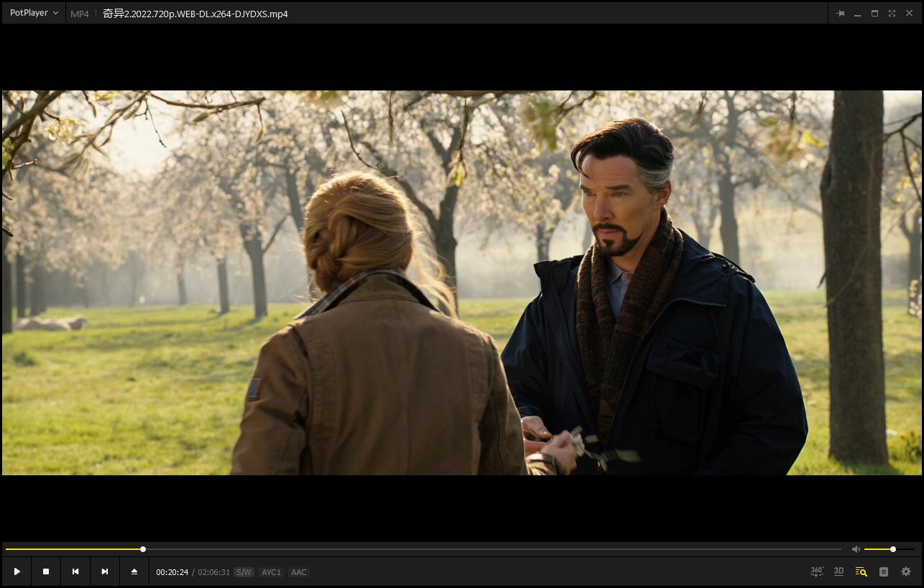Screen dimensions: 924x588
Task: Minimize the PotPlayer window
Action: (x=857, y=13)
